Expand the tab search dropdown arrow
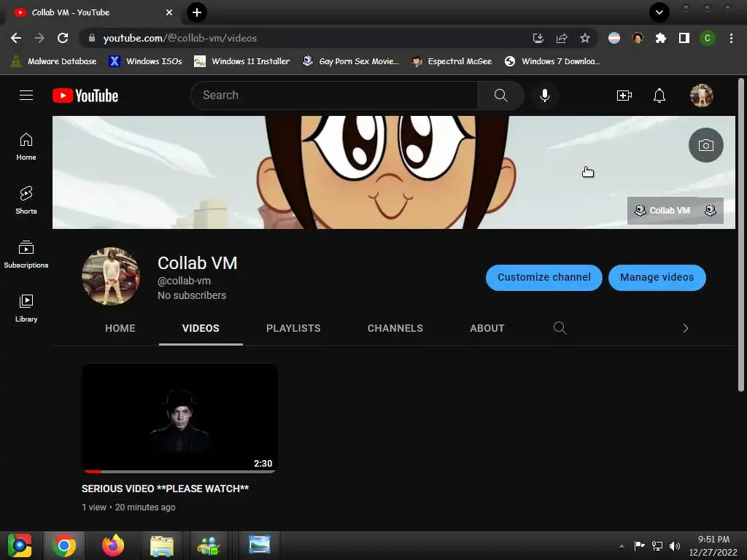The width and height of the screenshot is (747, 560). (659, 12)
